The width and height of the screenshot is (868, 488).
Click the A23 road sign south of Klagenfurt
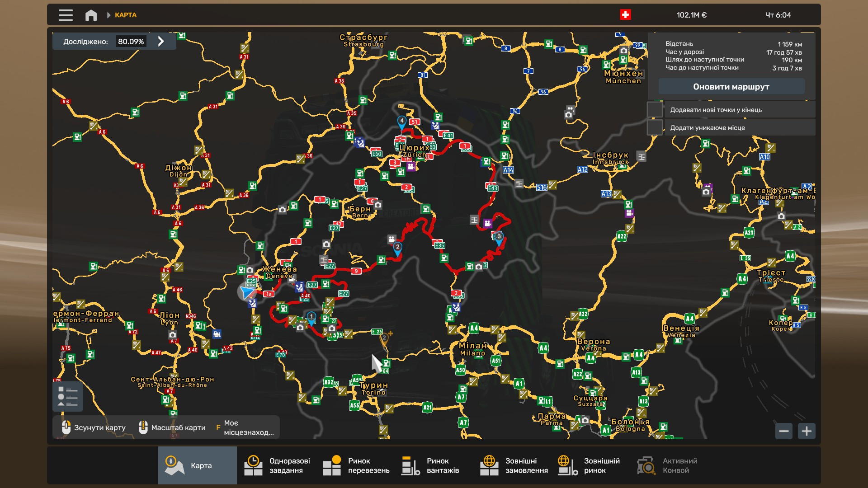point(749,233)
